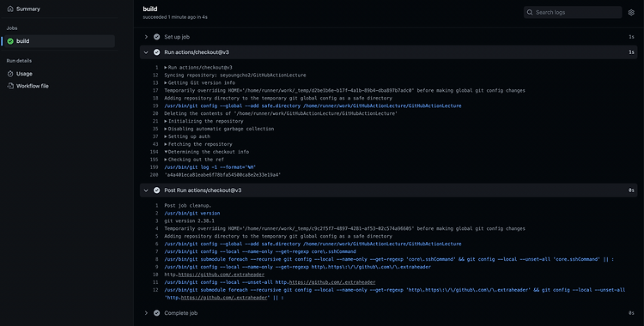The height and width of the screenshot is (326, 644).
Task: Click check status icon for Set up job
Action: (156, 37)
